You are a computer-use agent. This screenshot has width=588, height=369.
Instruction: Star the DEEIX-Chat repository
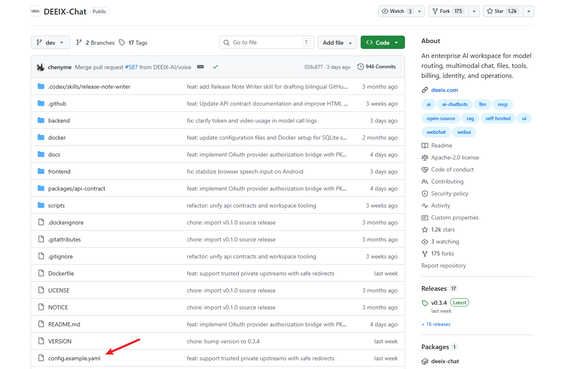[503, 11]
